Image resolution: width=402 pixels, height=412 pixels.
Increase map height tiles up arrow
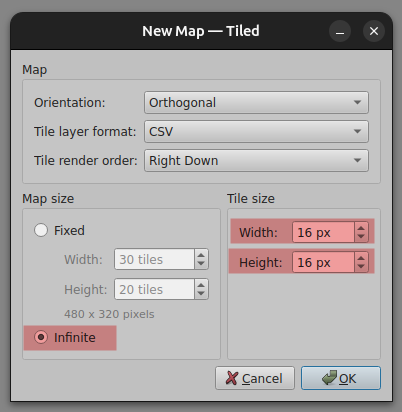click(x=201, y=285)
